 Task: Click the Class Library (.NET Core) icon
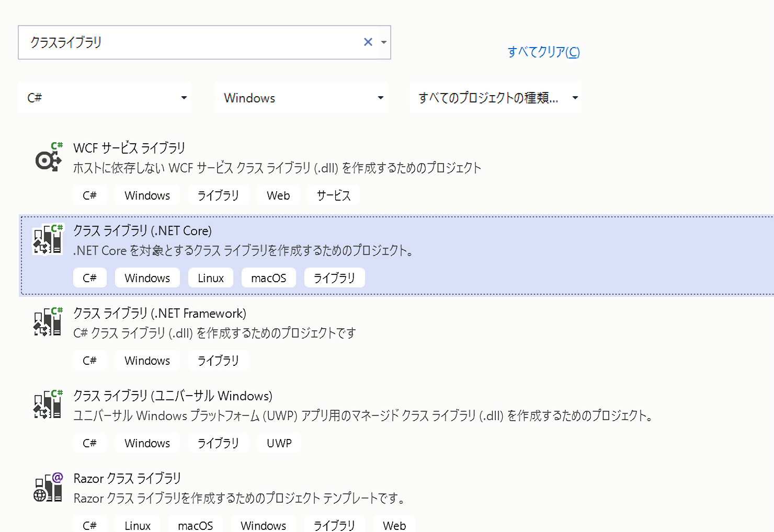click(x=48, y=240)
